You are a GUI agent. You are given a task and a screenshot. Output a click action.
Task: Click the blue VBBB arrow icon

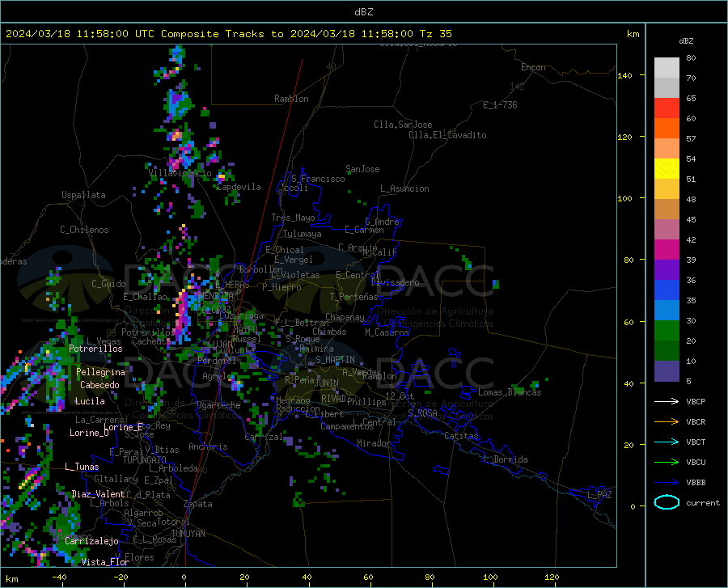tap(667, 483)
